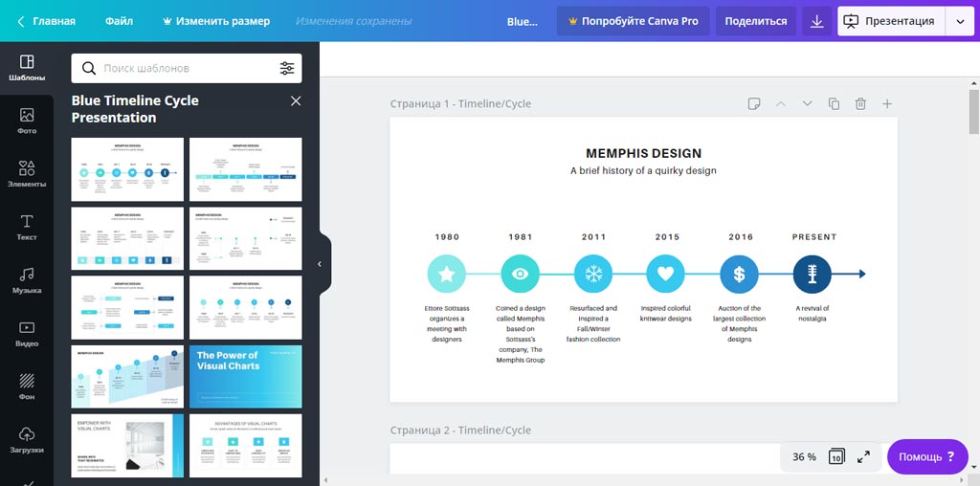Click Попробуйте Canva Pro button
The height and width of the screenshot is (486, 980).
[x=633, y=21]
